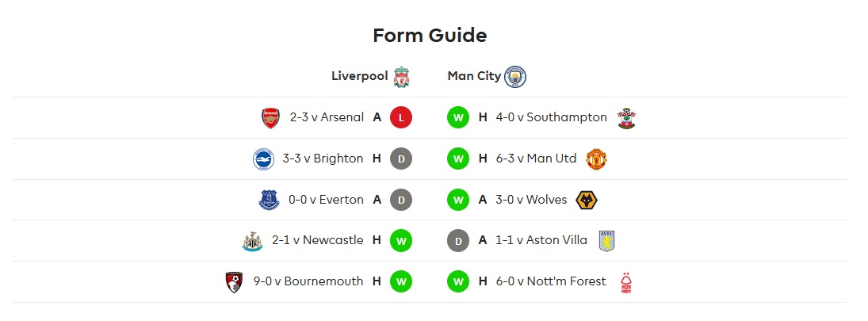Open the 6-3 v Man Utd match link
Image resolution: width=868 pixels, height=321 pixels.
[537, 159]
